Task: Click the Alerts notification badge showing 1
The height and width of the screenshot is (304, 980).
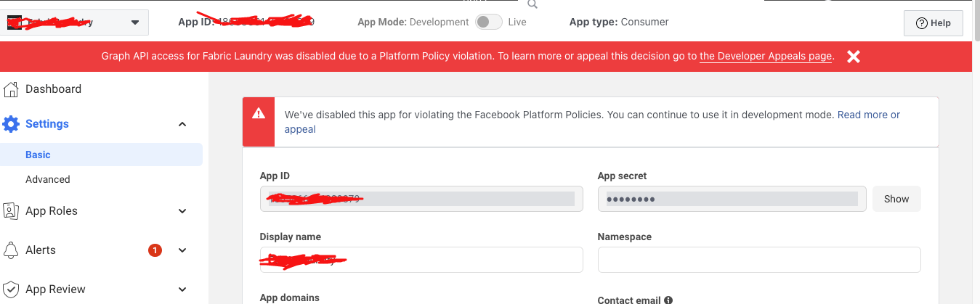Action: 155,250
